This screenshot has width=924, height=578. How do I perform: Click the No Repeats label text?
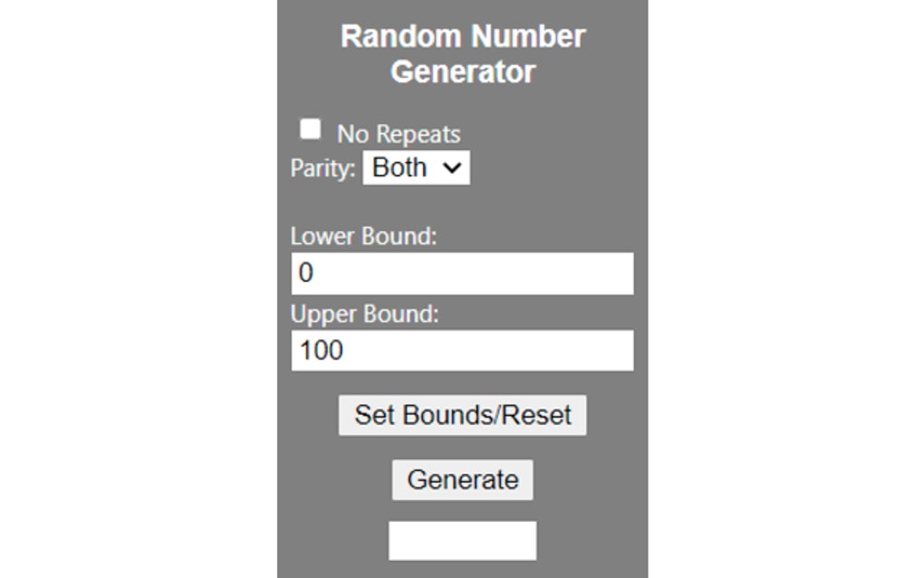397,132
